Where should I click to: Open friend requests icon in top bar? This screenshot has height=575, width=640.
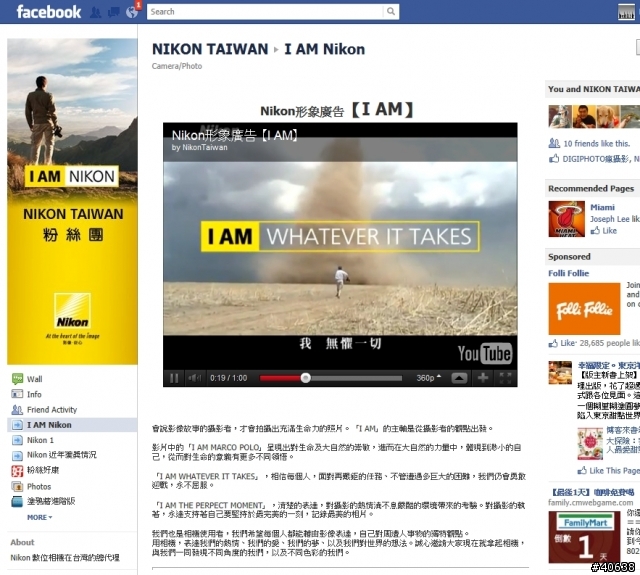click(x=96, y=12)
